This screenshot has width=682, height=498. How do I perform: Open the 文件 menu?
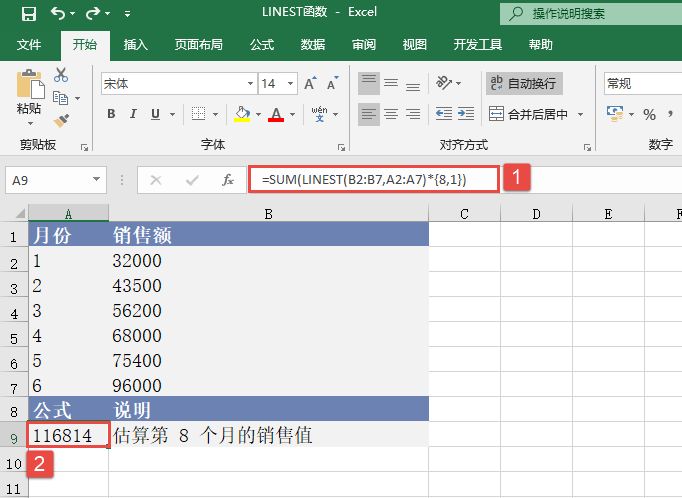tap(29, 45)
